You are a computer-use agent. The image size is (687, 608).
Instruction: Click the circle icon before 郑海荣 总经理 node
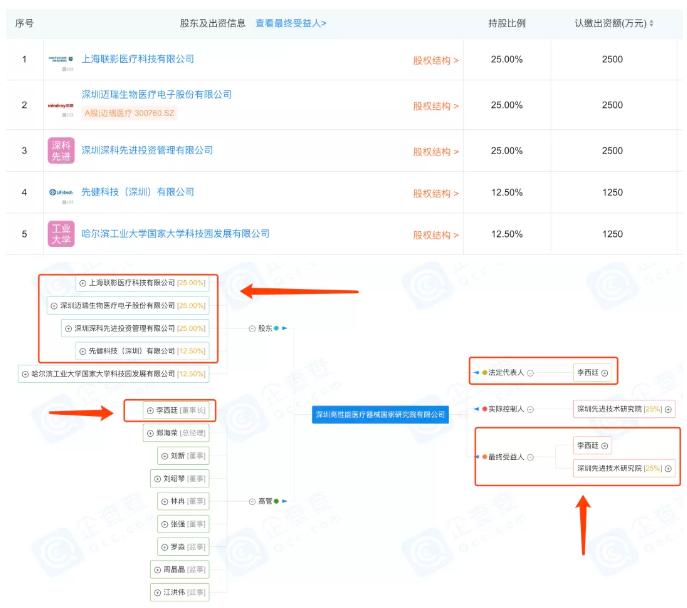(x=149, y=433)
